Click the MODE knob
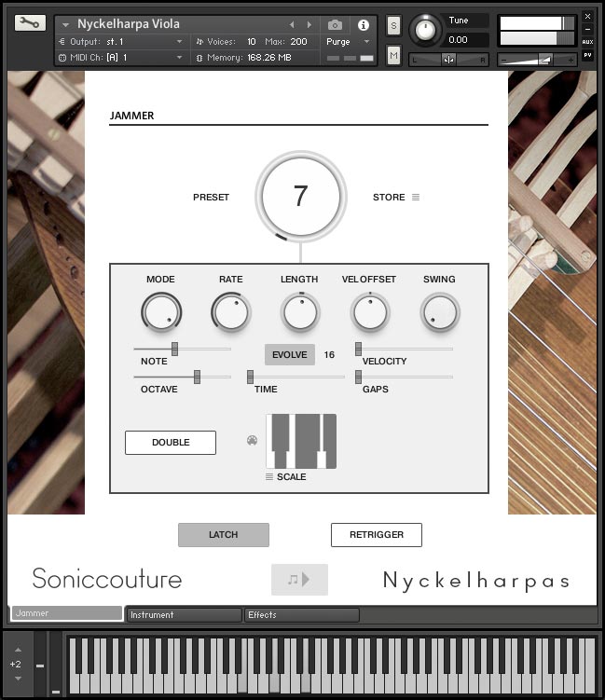This screenshot has height=700, width=605. [x=160, y=312]
